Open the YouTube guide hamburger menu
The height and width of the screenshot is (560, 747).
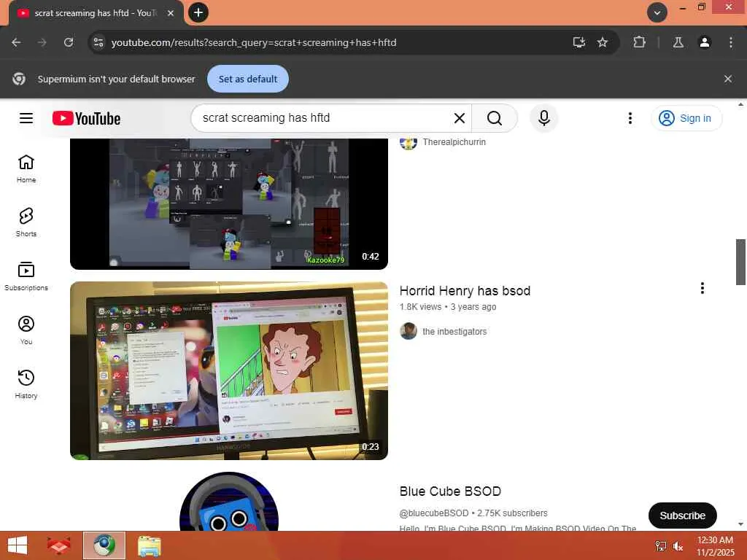pyautogui.click(x=26, y=118)
